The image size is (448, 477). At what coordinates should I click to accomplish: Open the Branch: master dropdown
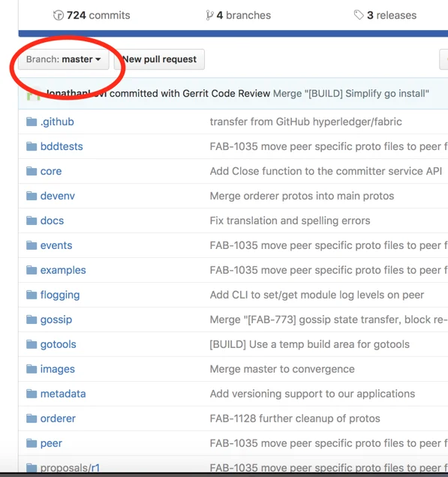tap(64, 59)
